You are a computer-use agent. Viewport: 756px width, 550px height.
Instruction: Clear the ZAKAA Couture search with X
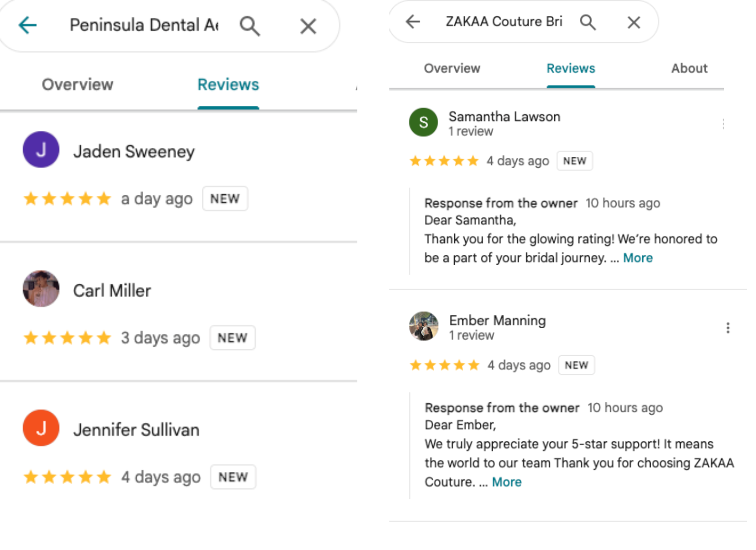(634, 22)
